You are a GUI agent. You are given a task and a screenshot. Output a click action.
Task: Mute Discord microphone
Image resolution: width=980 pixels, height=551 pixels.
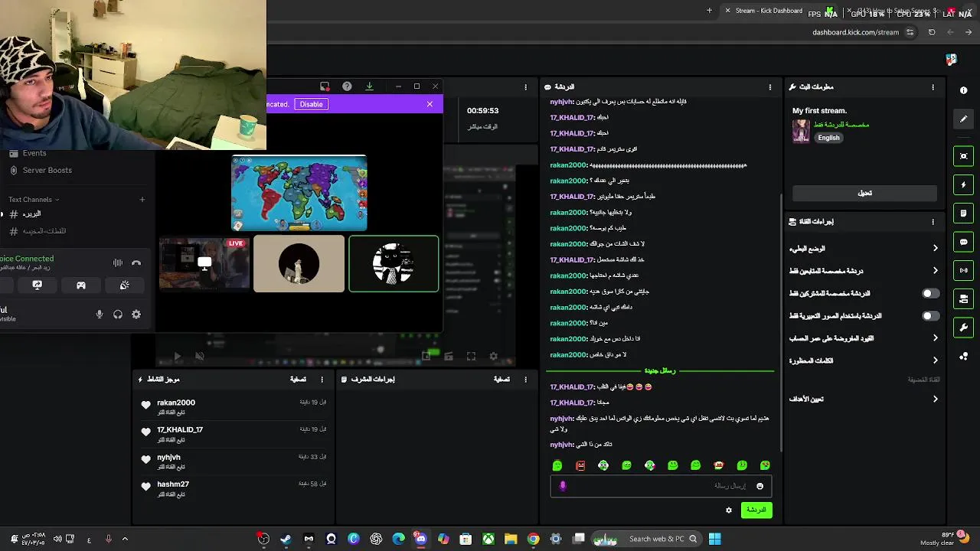(100, 315)
